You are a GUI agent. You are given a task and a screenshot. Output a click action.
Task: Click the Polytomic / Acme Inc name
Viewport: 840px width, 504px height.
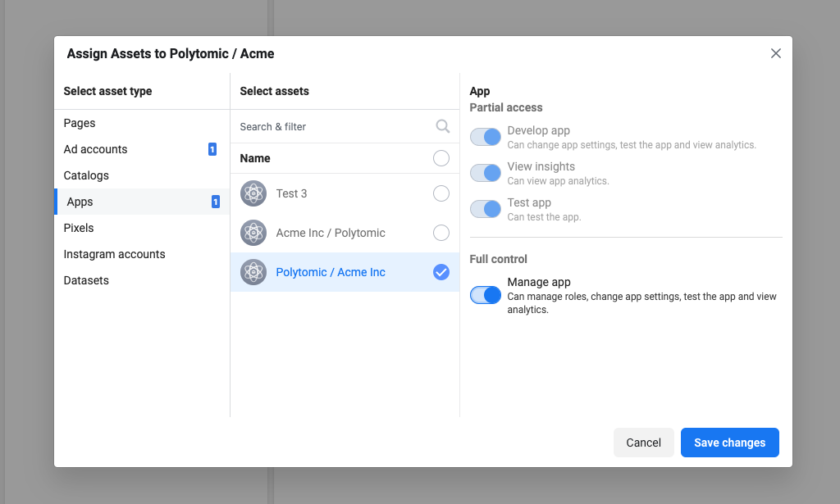tap(331, 272)
